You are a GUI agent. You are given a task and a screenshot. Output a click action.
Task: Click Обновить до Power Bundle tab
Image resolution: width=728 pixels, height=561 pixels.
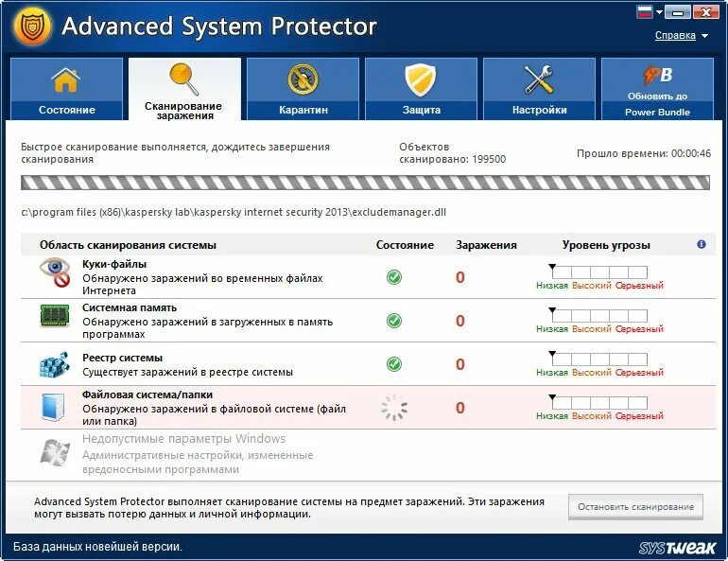[x=657, y=89]
